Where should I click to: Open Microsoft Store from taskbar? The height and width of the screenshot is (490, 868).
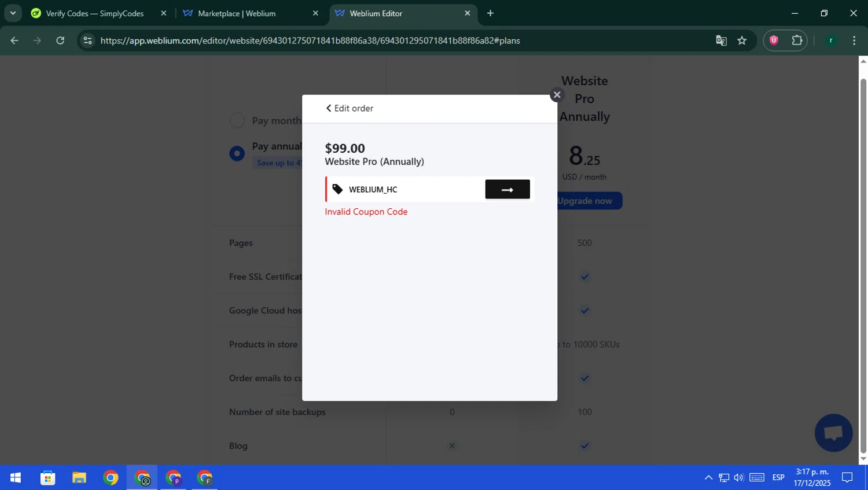click(x=48, y=478)
